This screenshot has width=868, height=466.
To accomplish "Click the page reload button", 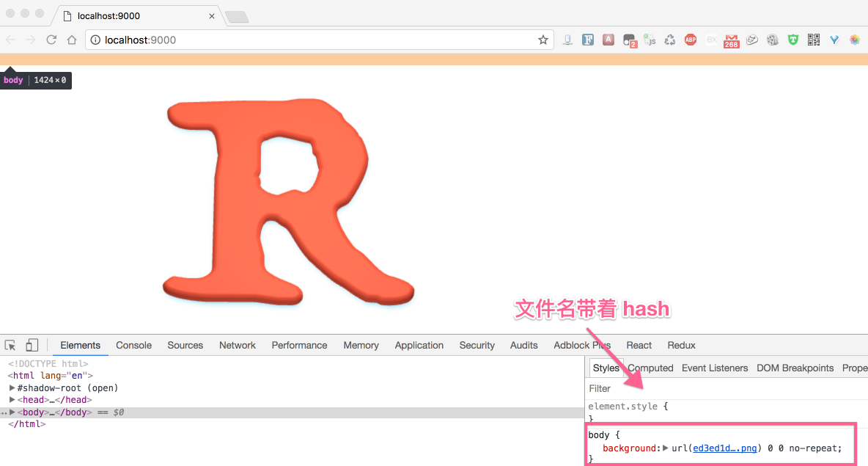I will coord(51,40).
